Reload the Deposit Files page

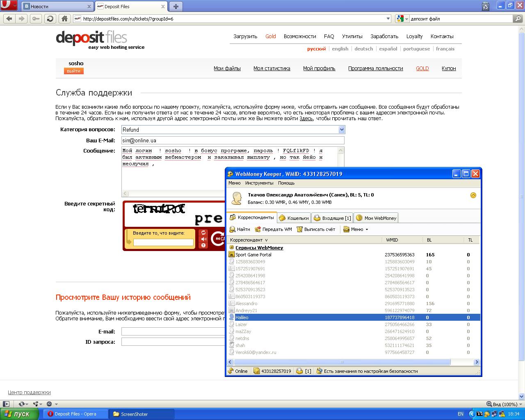50,18
